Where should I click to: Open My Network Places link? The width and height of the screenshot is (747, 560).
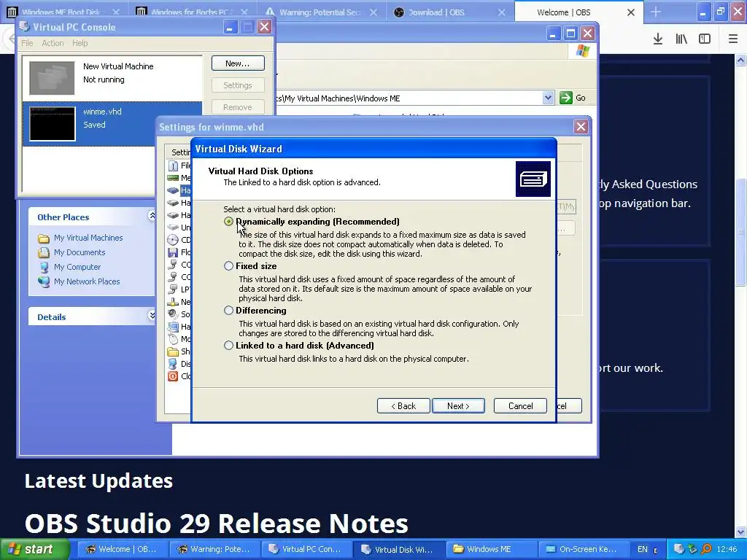[x=87, y=281]
